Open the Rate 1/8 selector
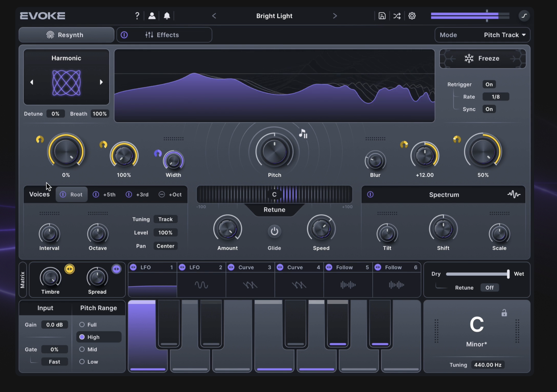 [496, 97]
